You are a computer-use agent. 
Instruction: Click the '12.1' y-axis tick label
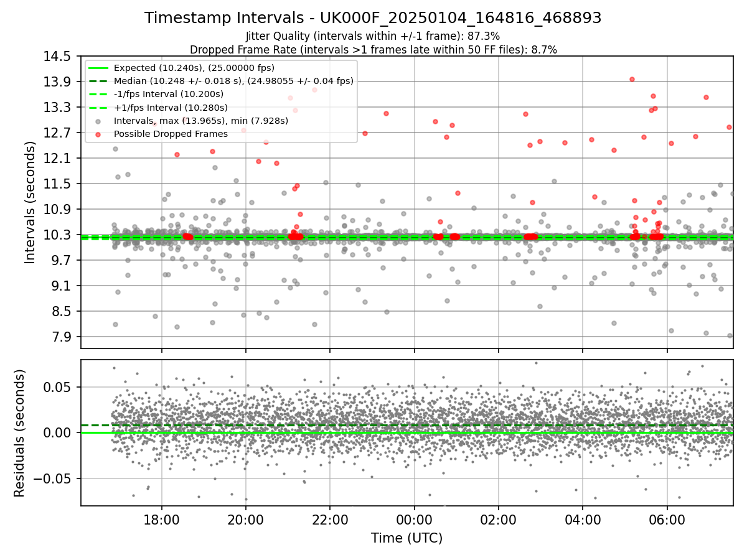[x=57, y=158]
